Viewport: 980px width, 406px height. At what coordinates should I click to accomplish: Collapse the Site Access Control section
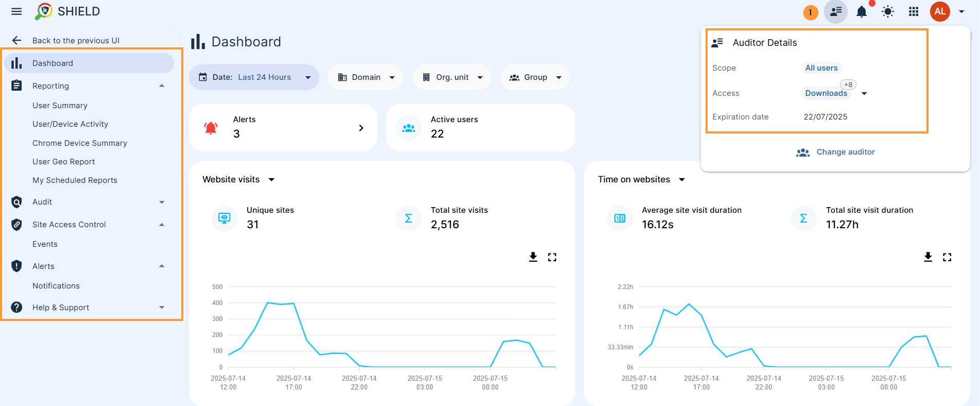[162, 225]
